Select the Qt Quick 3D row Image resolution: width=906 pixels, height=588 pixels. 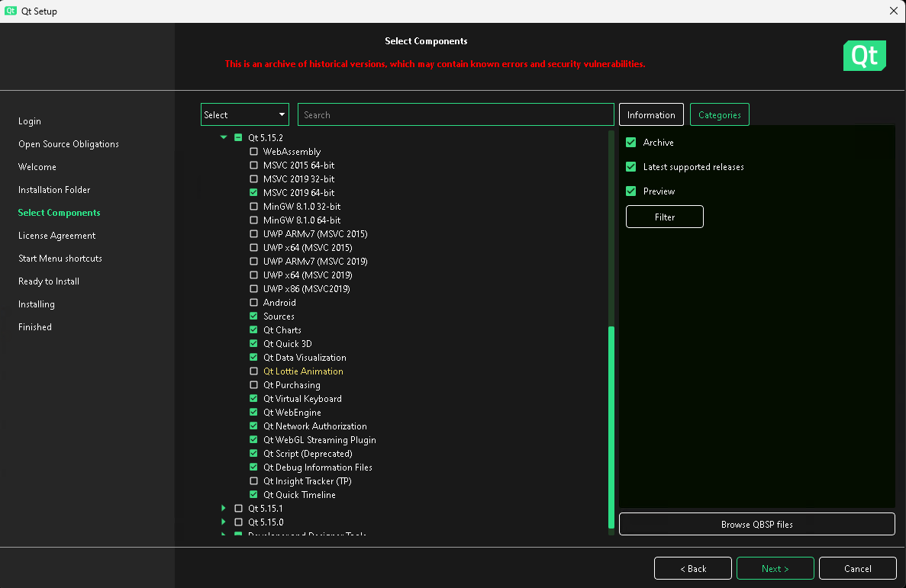(287, 344)
